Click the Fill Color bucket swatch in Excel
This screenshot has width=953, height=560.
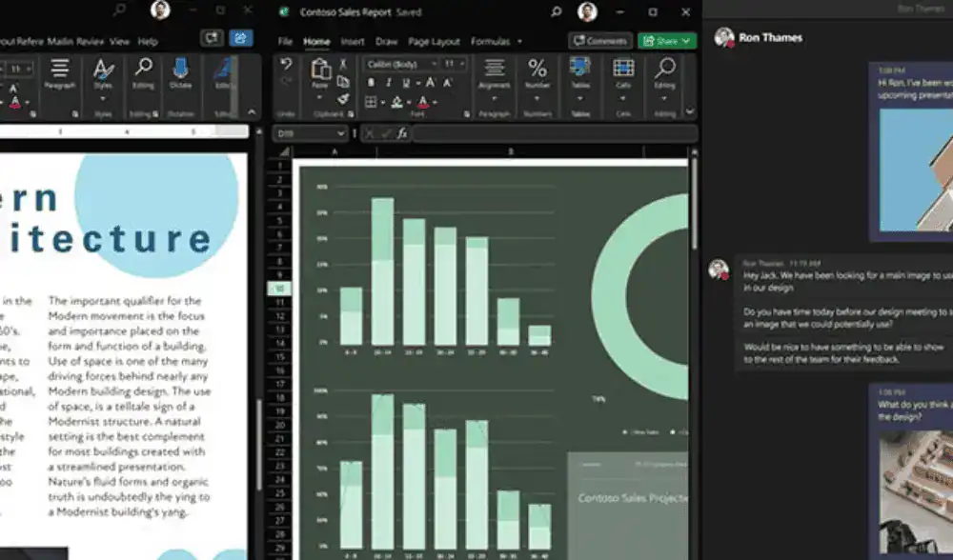tap(396, 102)
